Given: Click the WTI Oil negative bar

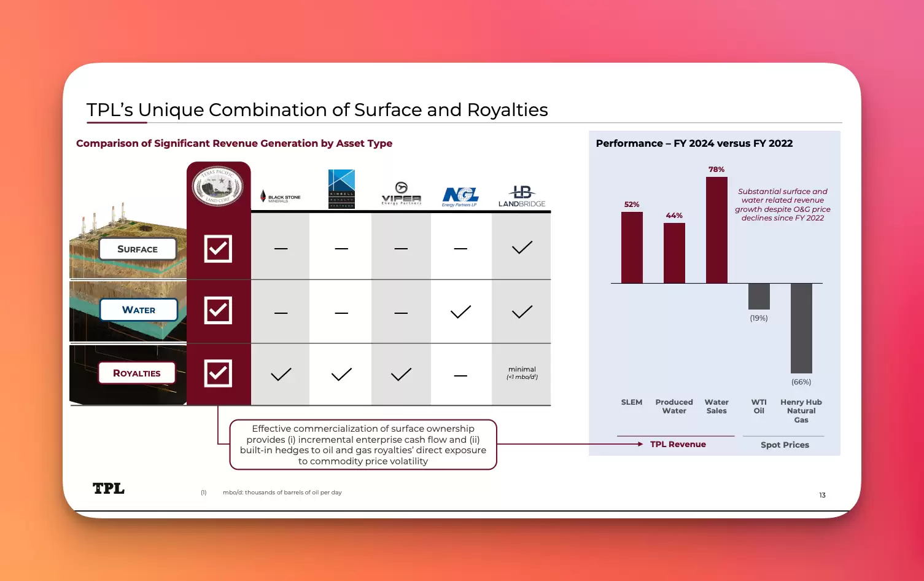Looking at the screenshot, I should pos(759,296).
